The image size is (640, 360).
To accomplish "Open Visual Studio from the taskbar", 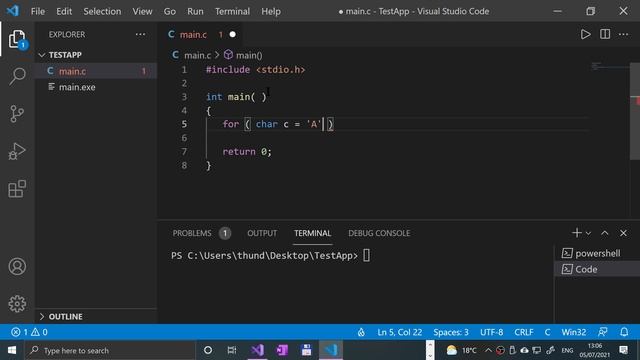I will point(258,350).
